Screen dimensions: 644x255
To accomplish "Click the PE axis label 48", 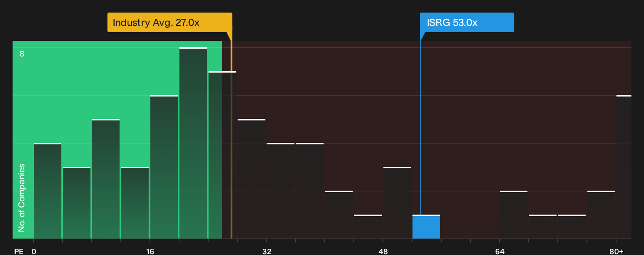I will (383, 251).
